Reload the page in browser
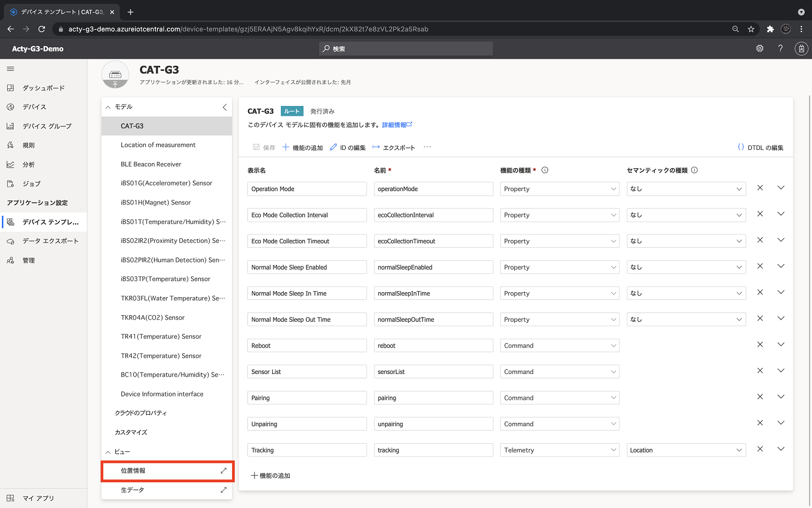The height and width of the screenshot is (508, 812). 42,29
